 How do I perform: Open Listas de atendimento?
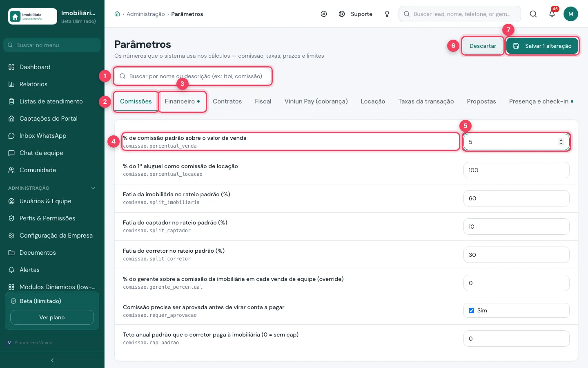coord(52,101)
